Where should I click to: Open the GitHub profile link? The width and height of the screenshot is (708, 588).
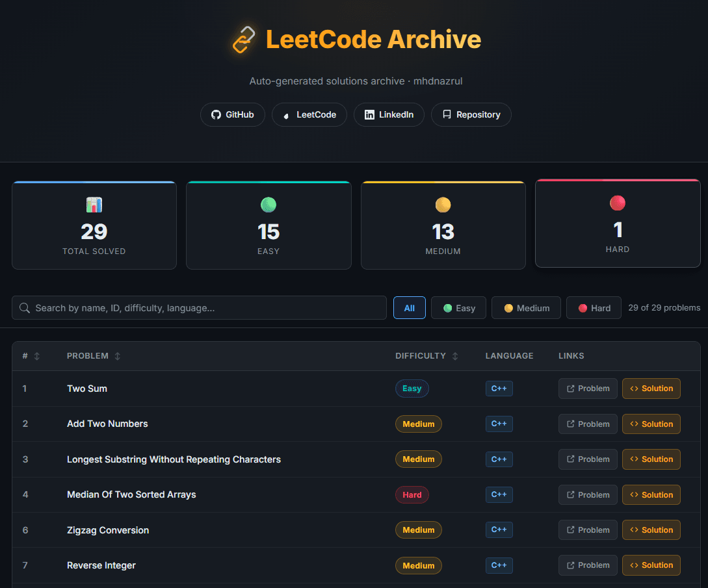coord(233,114)
